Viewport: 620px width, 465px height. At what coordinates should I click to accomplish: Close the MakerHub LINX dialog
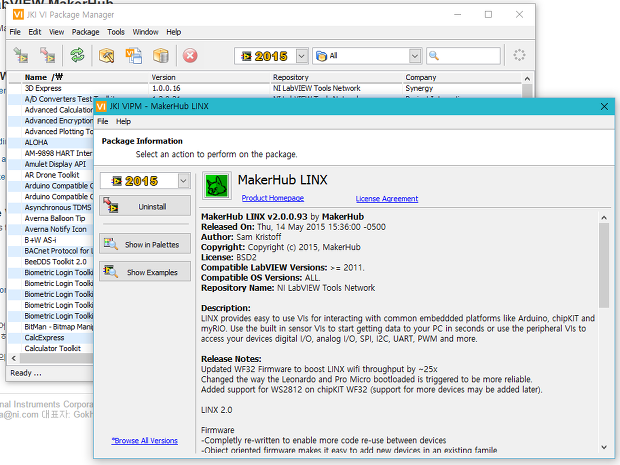[604, 106]
